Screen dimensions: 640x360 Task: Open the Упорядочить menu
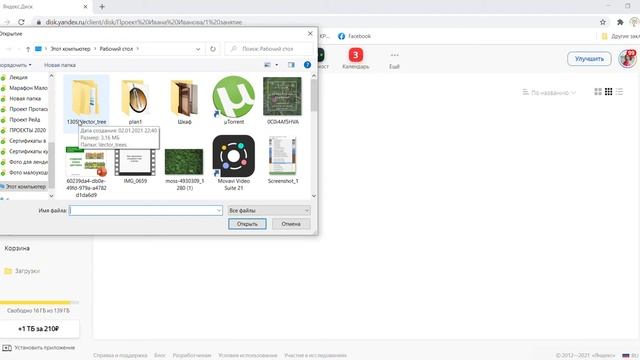coord(15,65)
